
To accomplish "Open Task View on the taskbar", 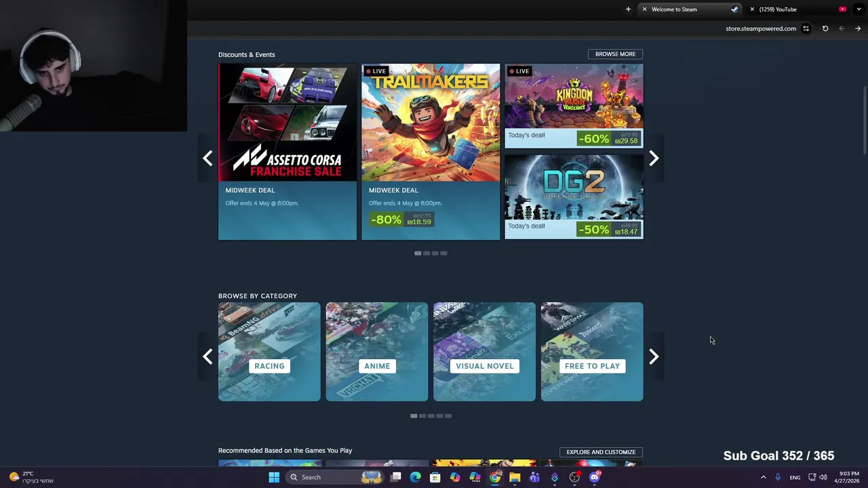I will [x=396, y=477].
